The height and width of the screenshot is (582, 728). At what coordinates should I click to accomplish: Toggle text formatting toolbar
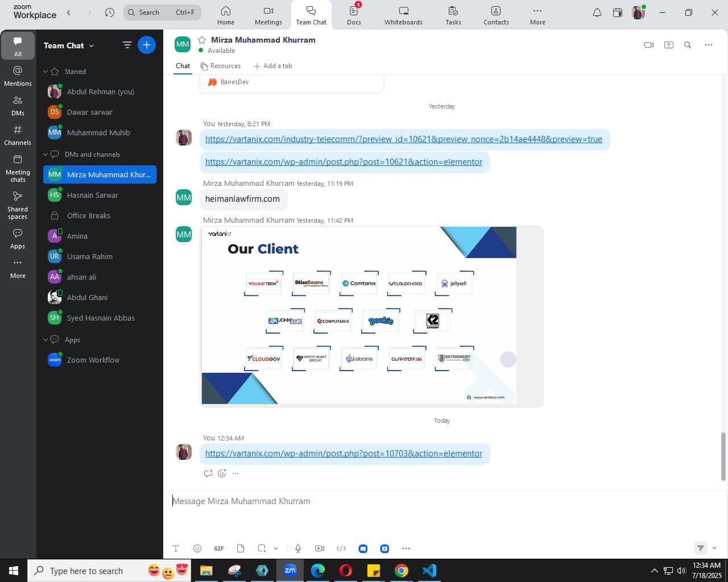point(176,548)
